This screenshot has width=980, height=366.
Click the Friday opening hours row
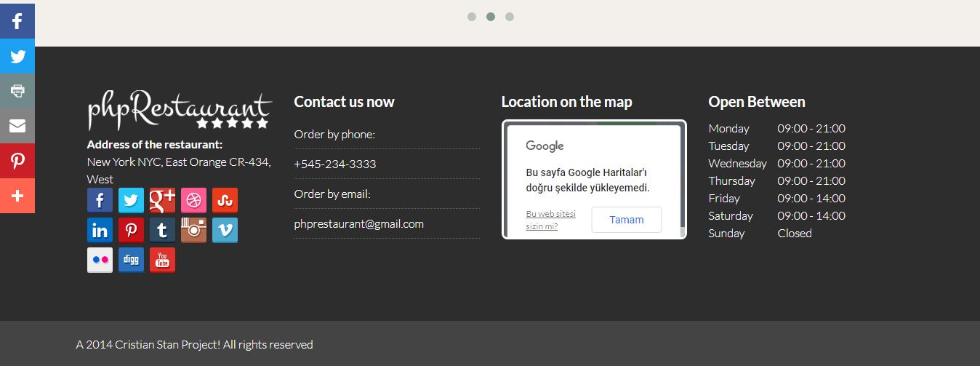[777, 199]
